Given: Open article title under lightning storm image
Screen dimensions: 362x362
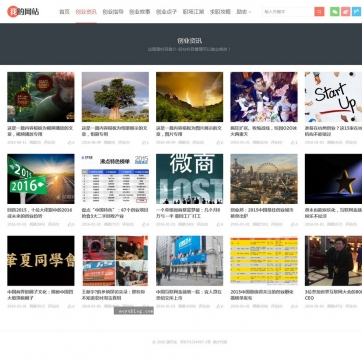Looking at the screenshot, I should click(188, 131).
